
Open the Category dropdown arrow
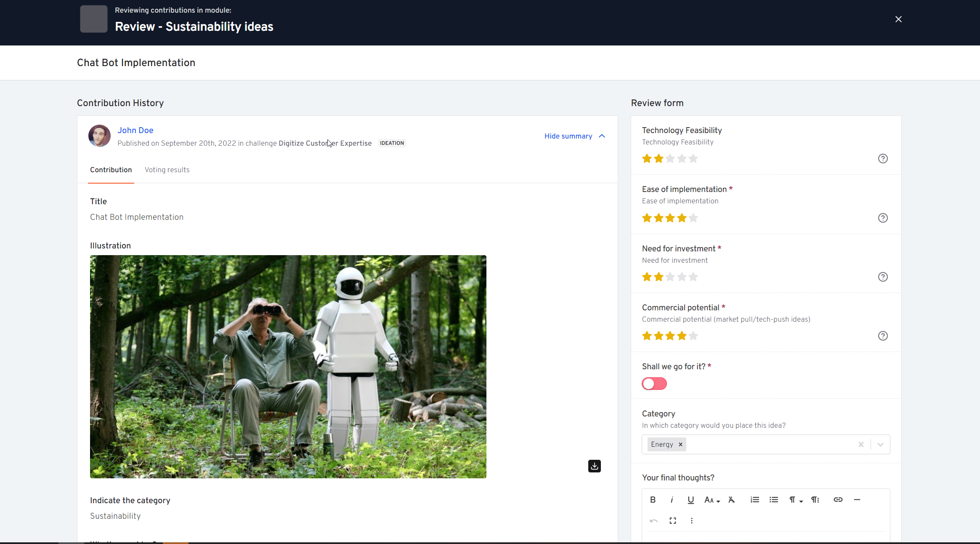tap(880, 445)
